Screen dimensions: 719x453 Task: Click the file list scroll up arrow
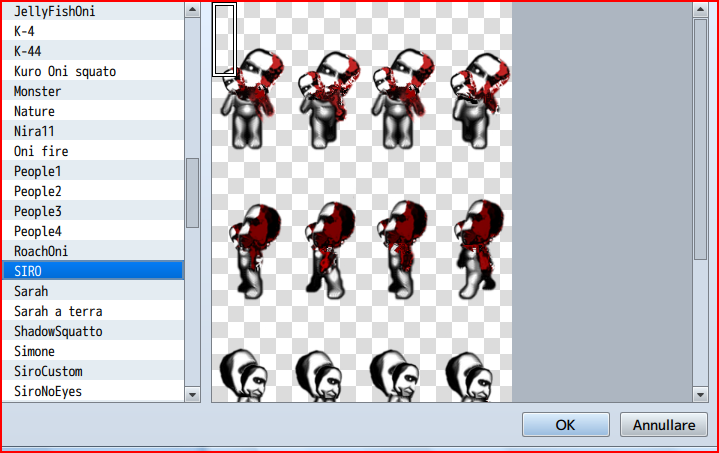[193, 9]
